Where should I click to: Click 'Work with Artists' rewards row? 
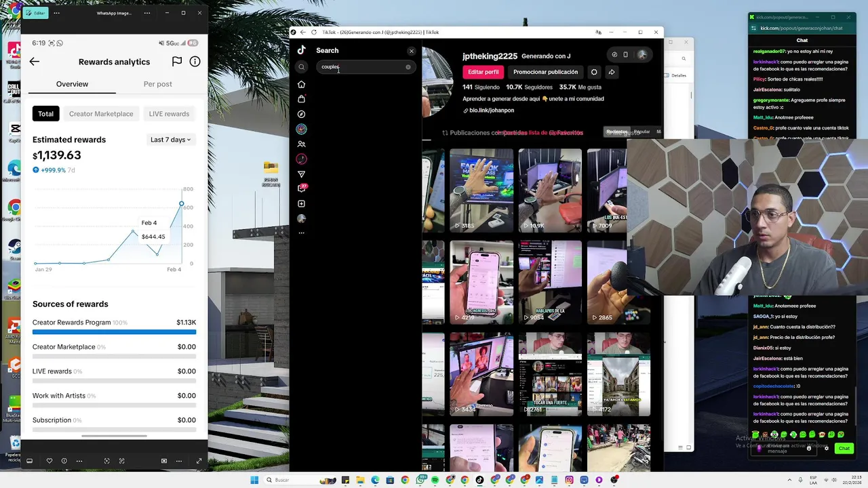pyautogui.click(x=114, y=399)
